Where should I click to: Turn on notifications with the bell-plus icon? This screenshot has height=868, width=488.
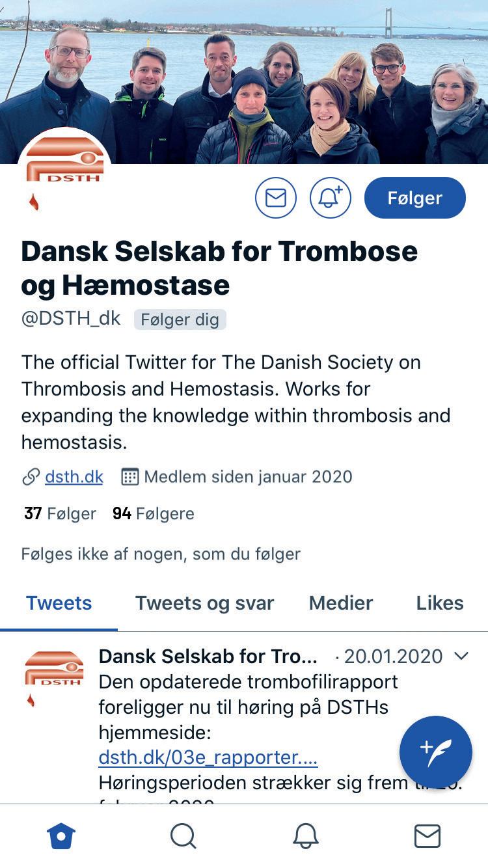coord(331,198)
